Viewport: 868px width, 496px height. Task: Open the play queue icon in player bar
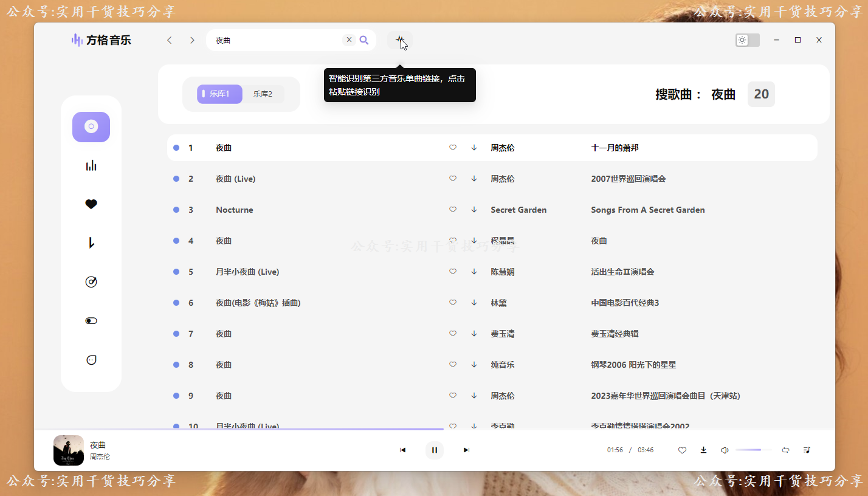click(x=807, y=450)
